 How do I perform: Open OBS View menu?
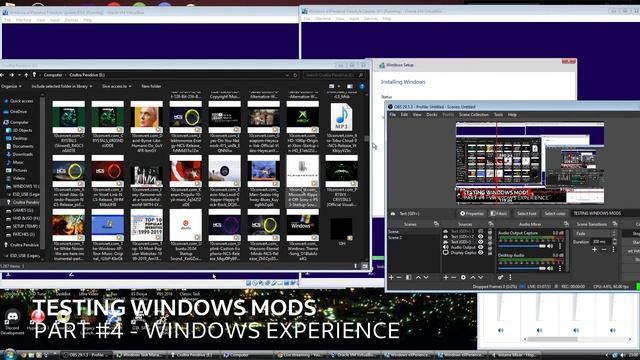417,115
